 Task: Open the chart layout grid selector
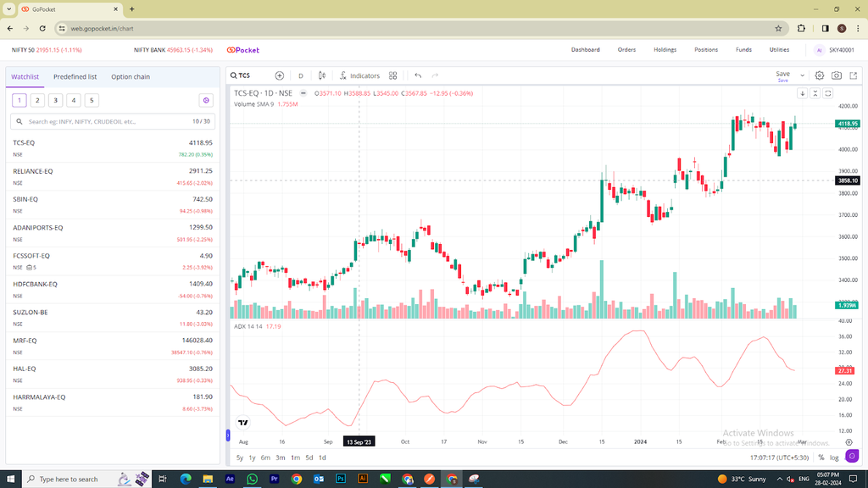(x=393, y=75)
